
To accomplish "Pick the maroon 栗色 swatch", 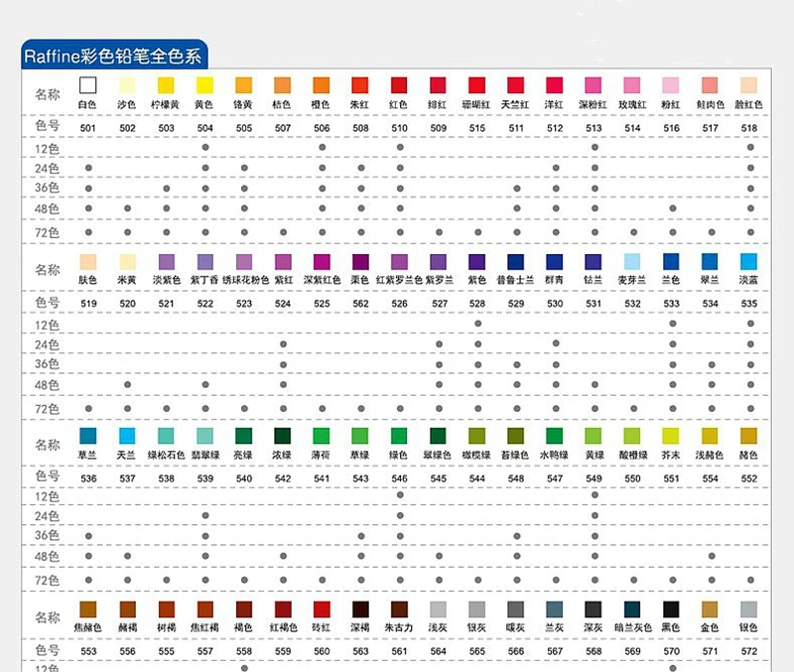I will (x=360, y=262).
